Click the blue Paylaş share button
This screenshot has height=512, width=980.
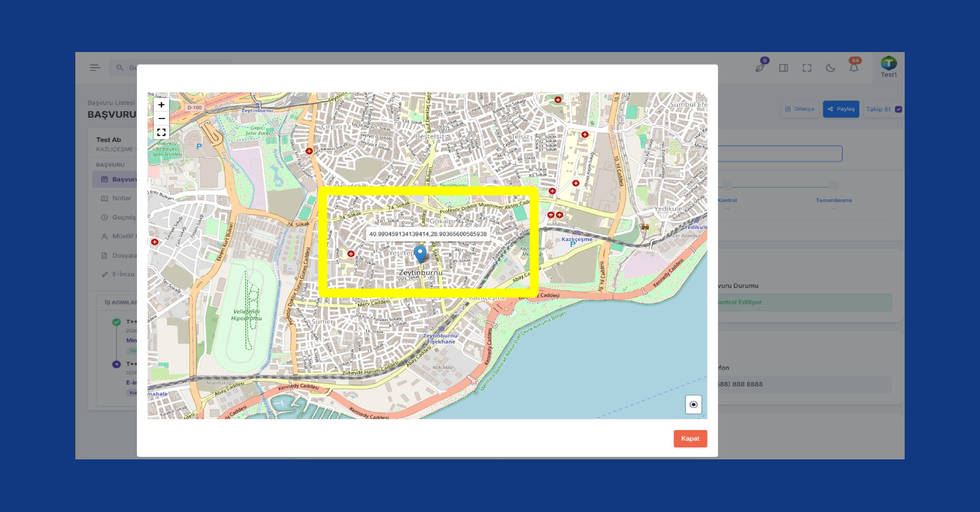(x=841, y=109)
